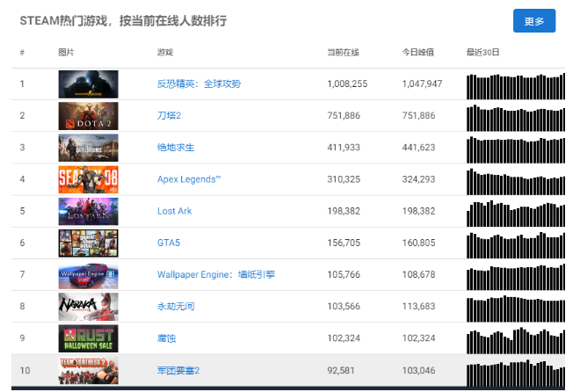Viewport: 580px width, 392px height.
Task: Open the 军团要塞2 game link
Action: click(x=178, y=371)
